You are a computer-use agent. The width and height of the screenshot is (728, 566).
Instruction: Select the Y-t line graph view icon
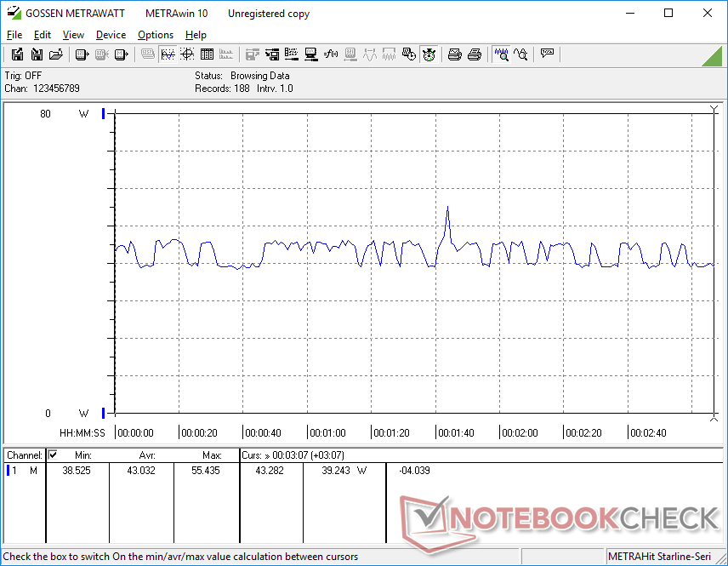click(x=168, y=54)
